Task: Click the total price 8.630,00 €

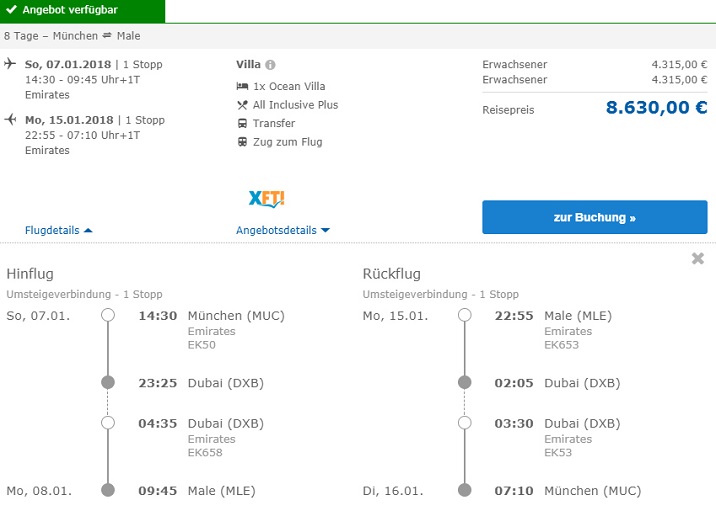Action: [x=656, y=108]
